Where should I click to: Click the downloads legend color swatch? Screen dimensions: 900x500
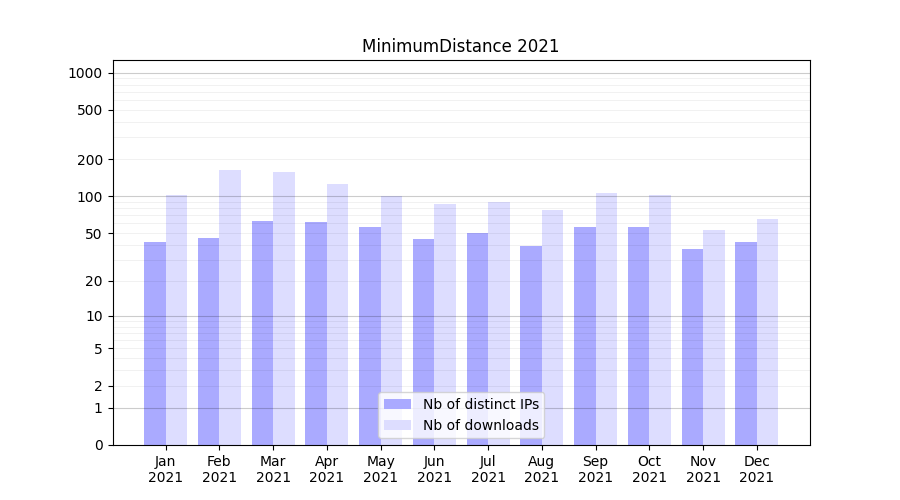pyautogui.click(x=397, y=425)
